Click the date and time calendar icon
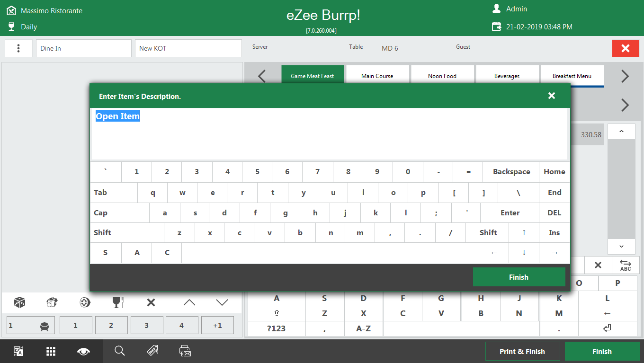This screenshot has height=363, width=644. coord(497,27)
